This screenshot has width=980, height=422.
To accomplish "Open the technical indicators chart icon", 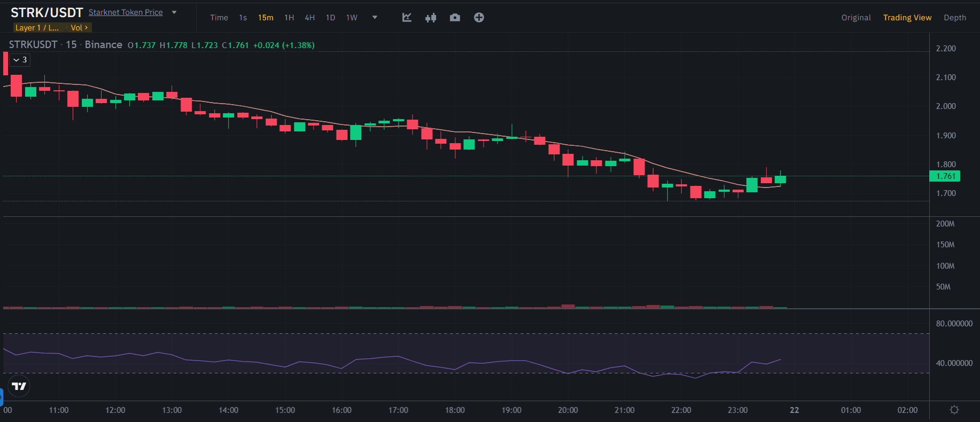I will [407, 18].
